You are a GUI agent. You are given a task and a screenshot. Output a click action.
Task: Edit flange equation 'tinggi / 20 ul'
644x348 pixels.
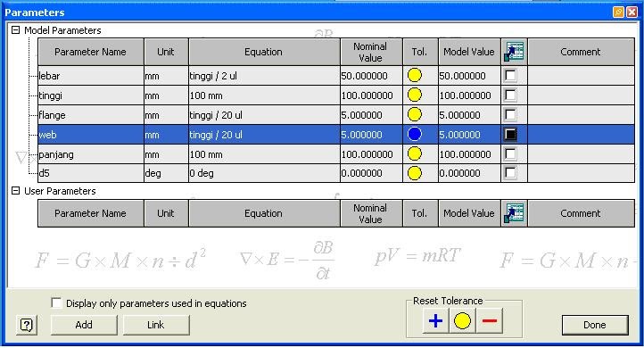coord(264,115)
